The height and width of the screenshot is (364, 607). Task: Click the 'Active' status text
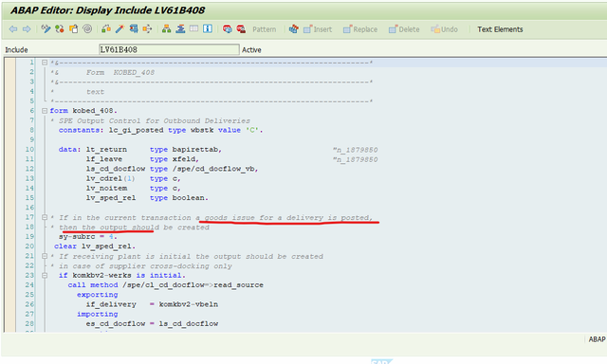251,50
